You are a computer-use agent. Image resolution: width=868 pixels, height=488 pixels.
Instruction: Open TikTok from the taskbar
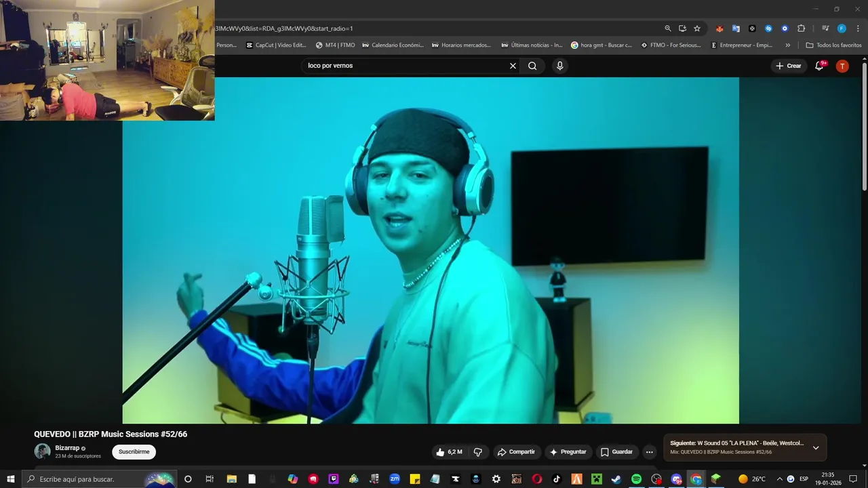(x=557, y=479)
